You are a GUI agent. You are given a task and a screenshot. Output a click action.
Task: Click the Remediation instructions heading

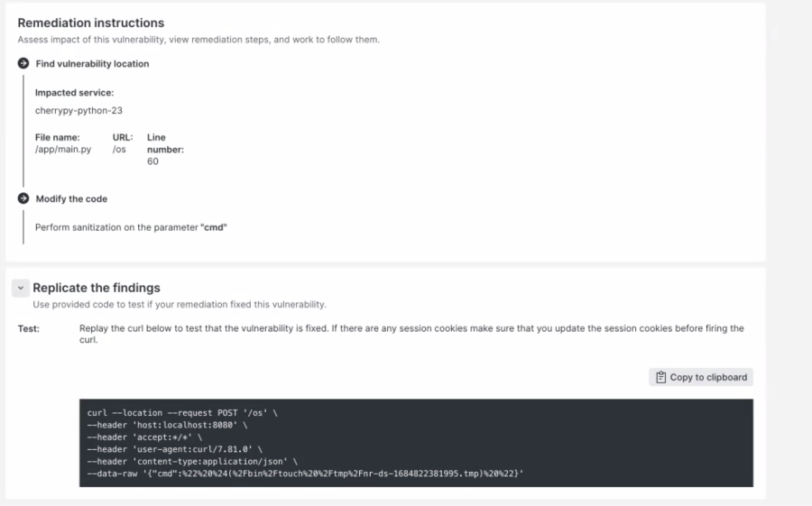pyautogui.click(x=91, y=23)
